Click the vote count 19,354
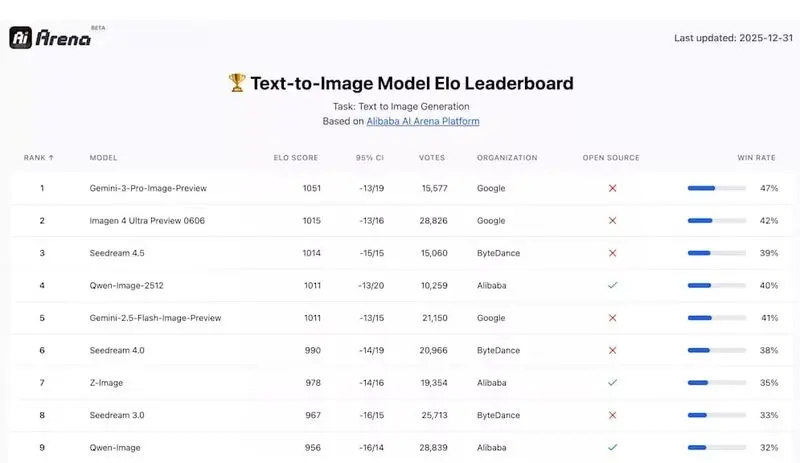 [x=434, y=383]
